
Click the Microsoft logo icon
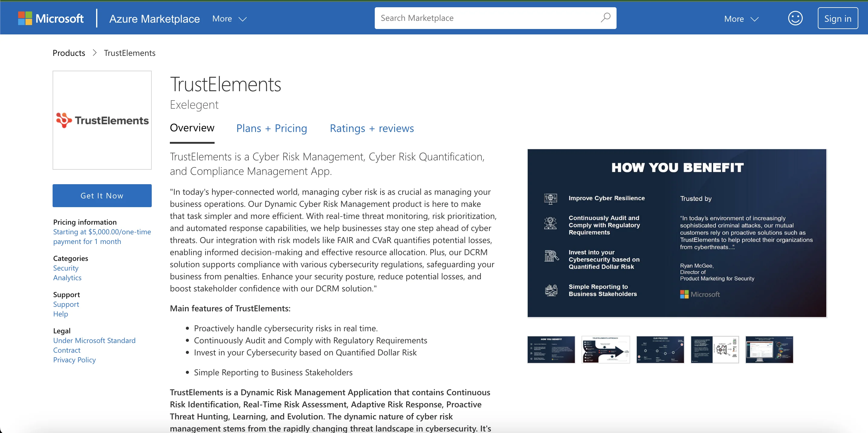point(25,18)
